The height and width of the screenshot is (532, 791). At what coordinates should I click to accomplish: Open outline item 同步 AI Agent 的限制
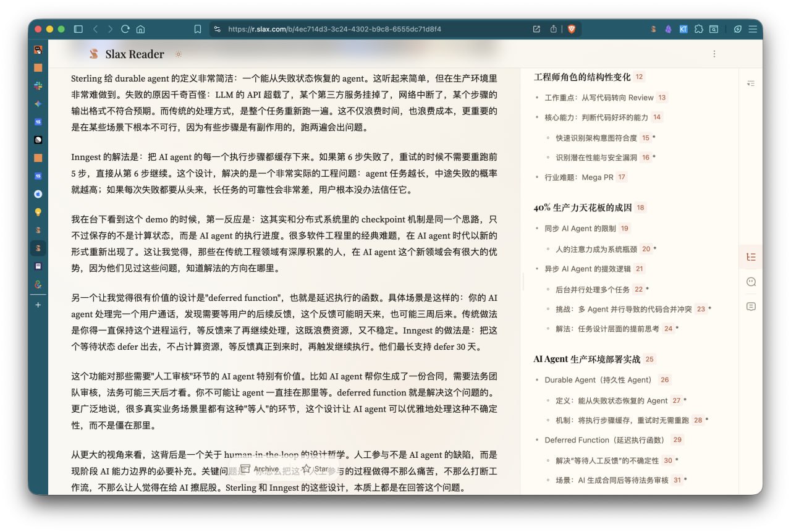[x=580, y=229]
